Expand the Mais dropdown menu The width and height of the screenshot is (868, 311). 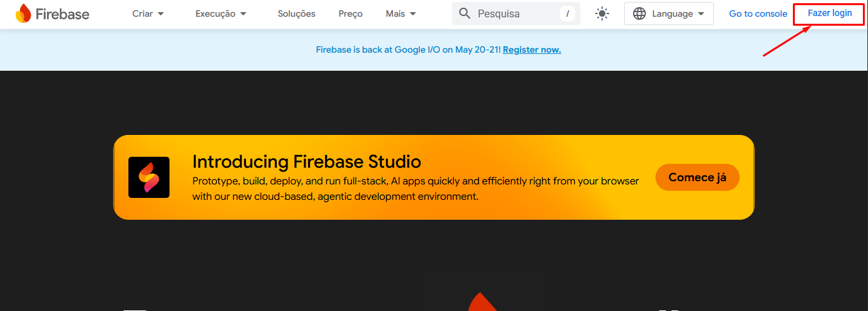coord(401,13)
